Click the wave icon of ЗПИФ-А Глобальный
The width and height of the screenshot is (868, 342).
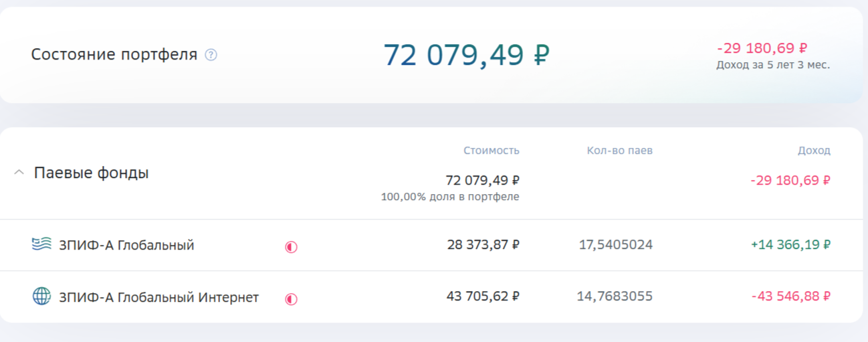[x=41, y=244]
